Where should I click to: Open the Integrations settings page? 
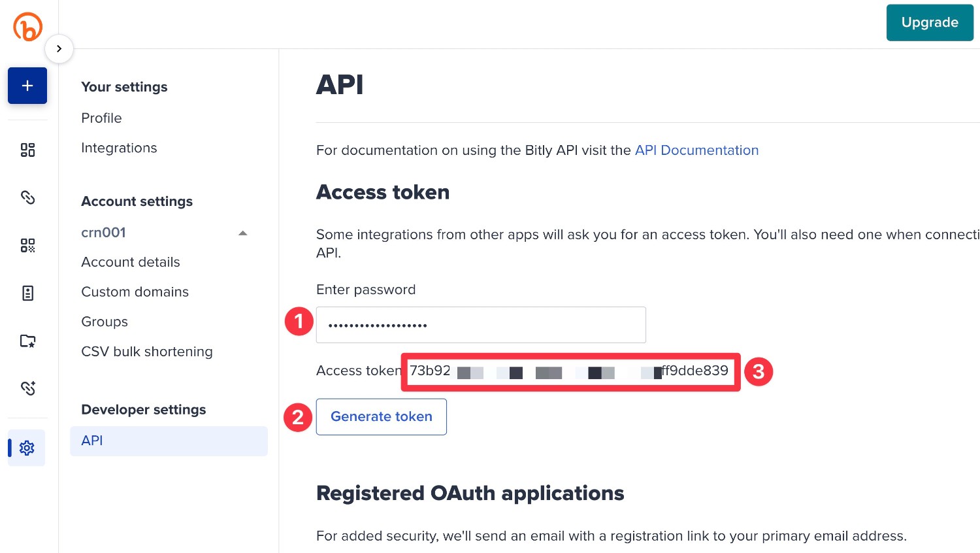pyautogui.click(x=119, y=148)
